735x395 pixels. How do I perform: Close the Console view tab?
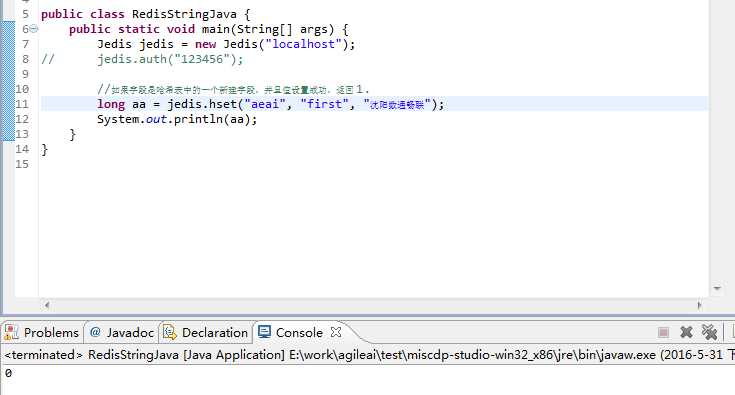pyautogui.click(x=336, y=332)
